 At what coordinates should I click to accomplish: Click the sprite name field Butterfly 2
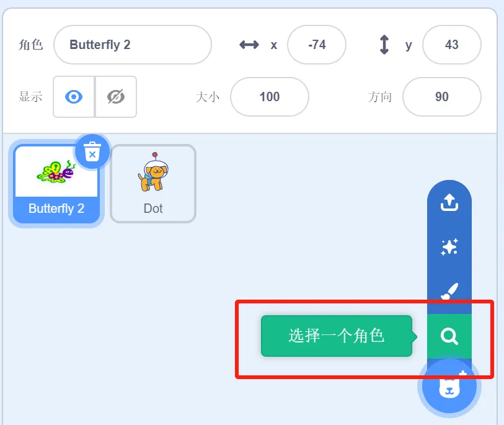[x=133, y=45]
